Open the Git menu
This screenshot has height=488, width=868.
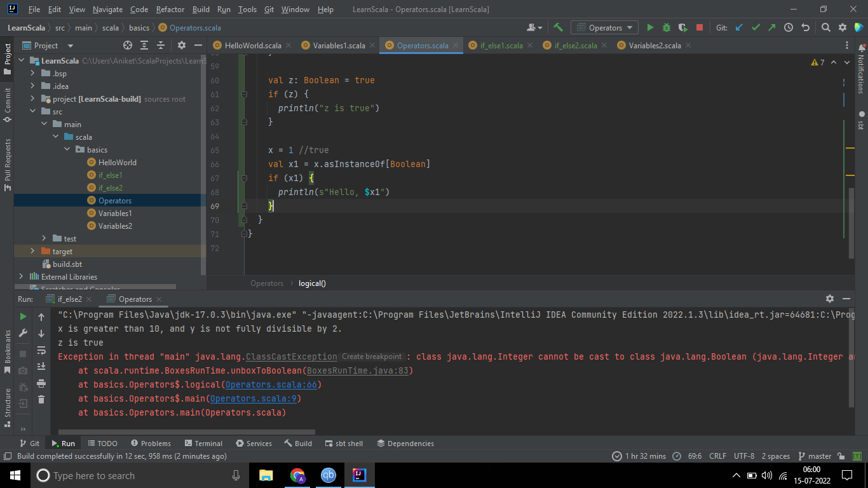tap(269, 10)
